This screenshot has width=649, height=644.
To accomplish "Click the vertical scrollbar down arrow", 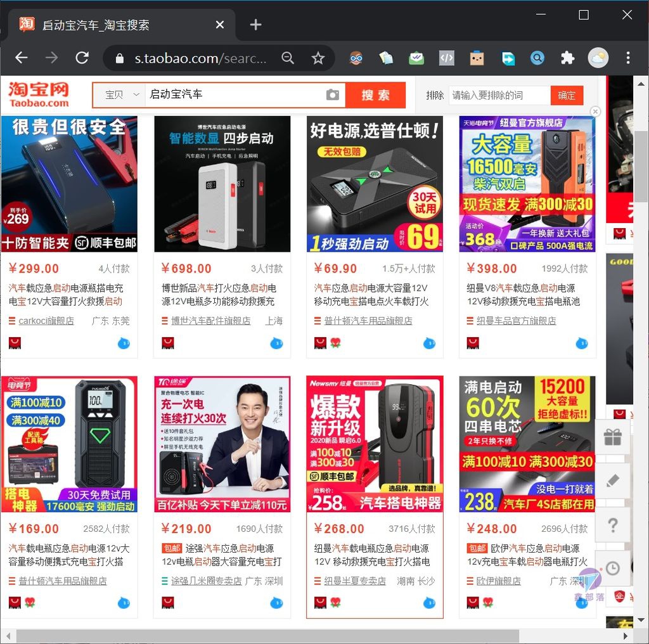I will tap(641, 619).
